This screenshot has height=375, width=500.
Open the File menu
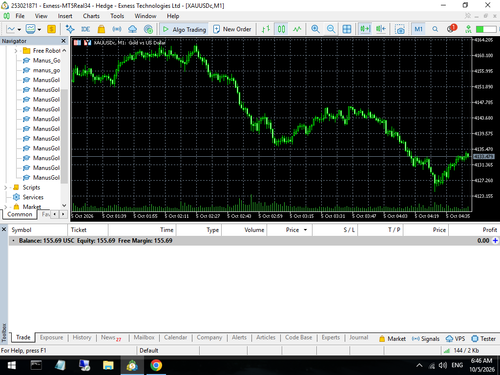pyautogui.click(x=20, y=16)
